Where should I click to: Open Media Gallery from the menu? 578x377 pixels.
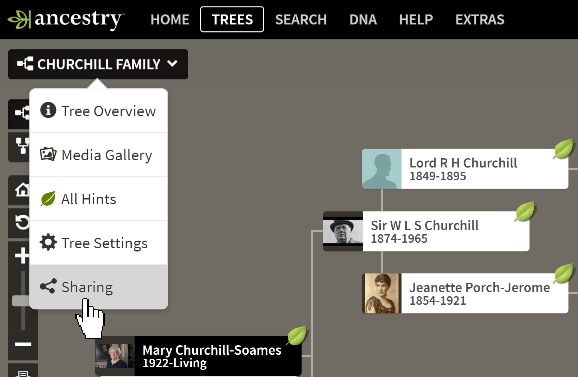tap(98, 155)
